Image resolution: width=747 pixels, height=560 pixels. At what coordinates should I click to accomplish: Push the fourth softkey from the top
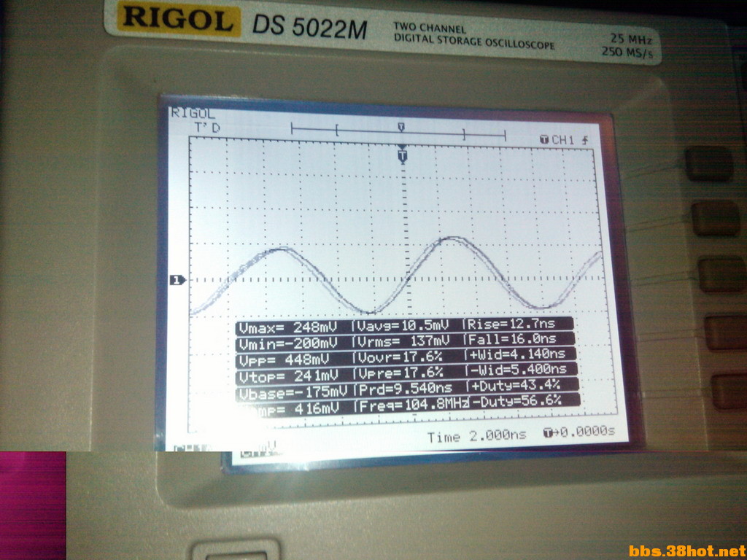point(726,332)
